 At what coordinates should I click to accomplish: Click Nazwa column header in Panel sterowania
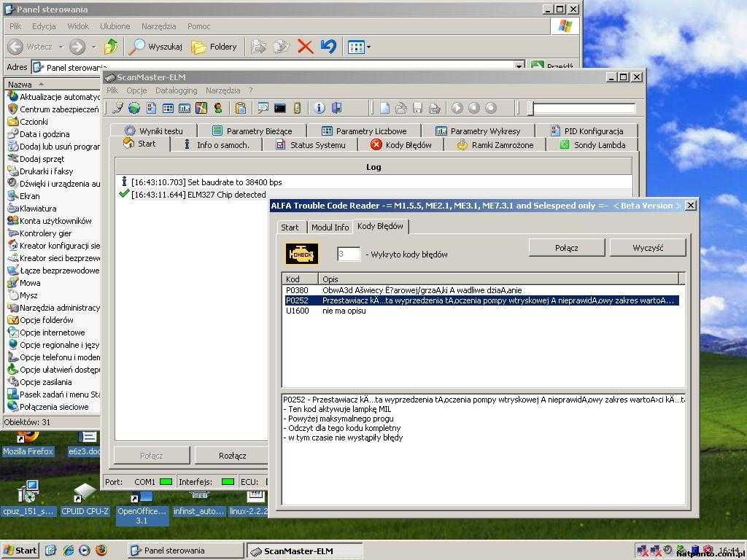(53, 85)
